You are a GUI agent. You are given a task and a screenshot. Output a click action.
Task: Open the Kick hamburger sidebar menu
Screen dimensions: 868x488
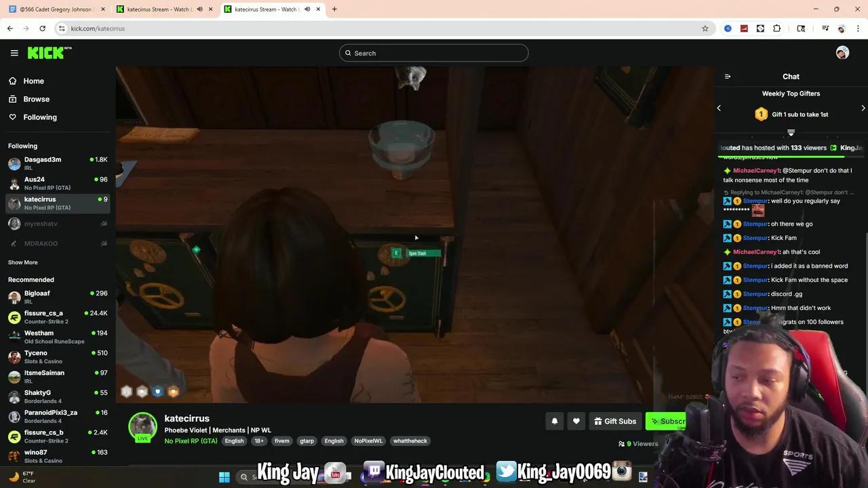[14, 53]
